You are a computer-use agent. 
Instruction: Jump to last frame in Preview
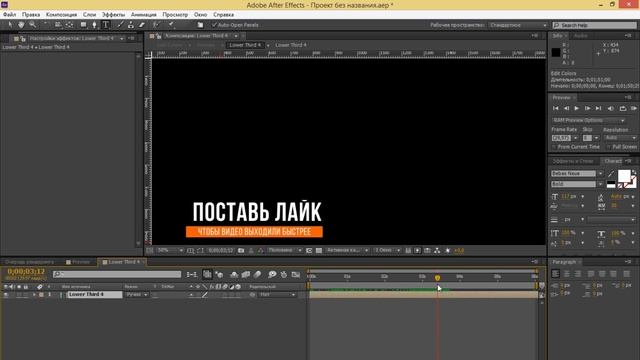598,108
